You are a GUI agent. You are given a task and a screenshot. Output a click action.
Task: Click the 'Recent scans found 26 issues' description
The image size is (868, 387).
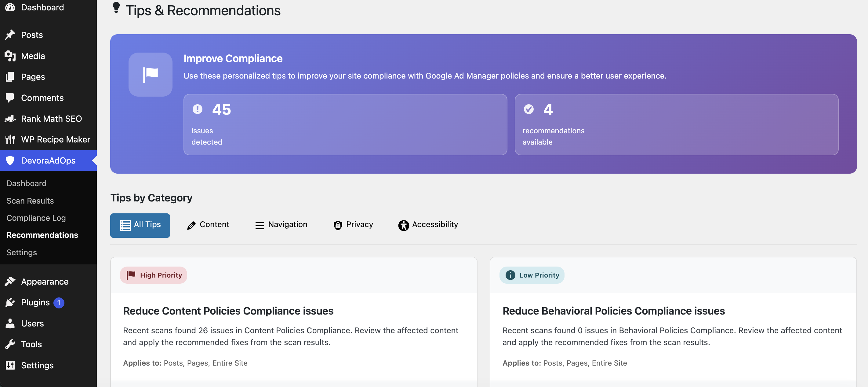pyautogui.click(x=290, y=336)
